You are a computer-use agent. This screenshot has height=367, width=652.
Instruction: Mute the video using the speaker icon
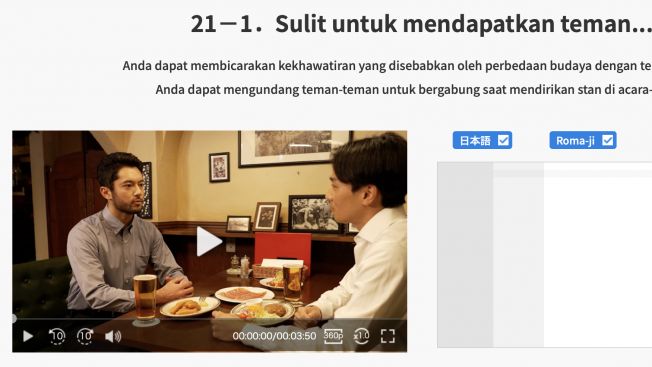113,336
